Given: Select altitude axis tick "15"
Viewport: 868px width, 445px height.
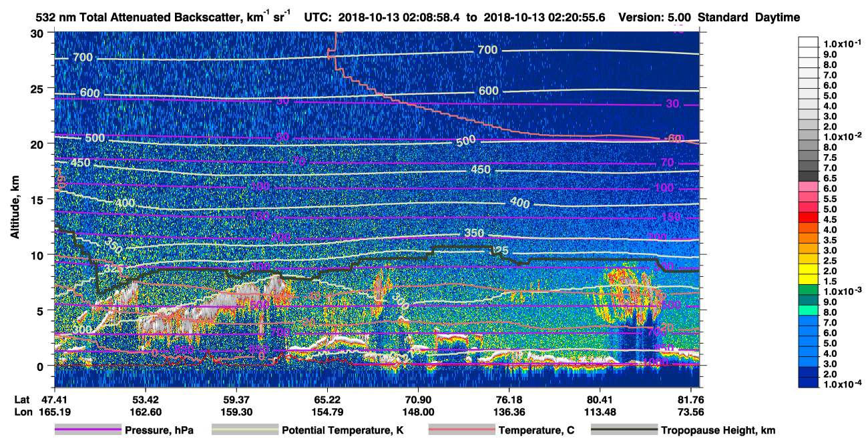Looking at the screenshot, I should point(39,199).
